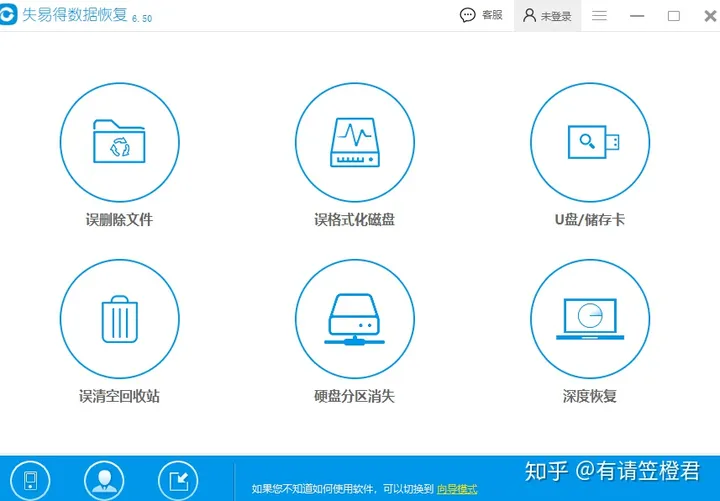Open the 误删除文件 recovery icon

[119, 142]
